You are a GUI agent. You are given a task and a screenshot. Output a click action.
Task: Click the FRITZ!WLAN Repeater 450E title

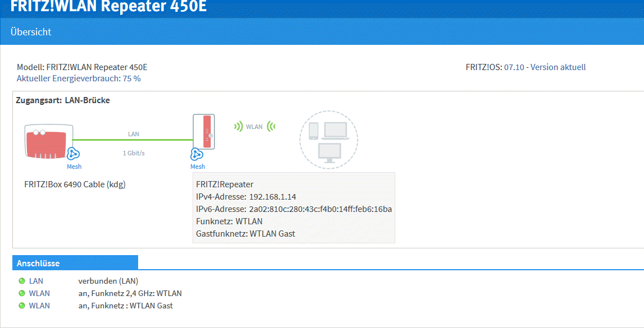click(x=108, y=6)
